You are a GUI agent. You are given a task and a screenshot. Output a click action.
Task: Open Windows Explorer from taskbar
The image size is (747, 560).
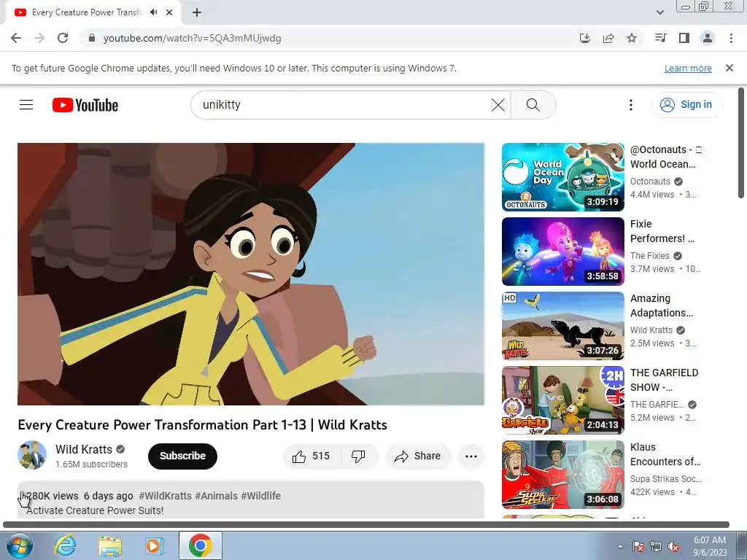pyautogui.click(x=110, y=545)
